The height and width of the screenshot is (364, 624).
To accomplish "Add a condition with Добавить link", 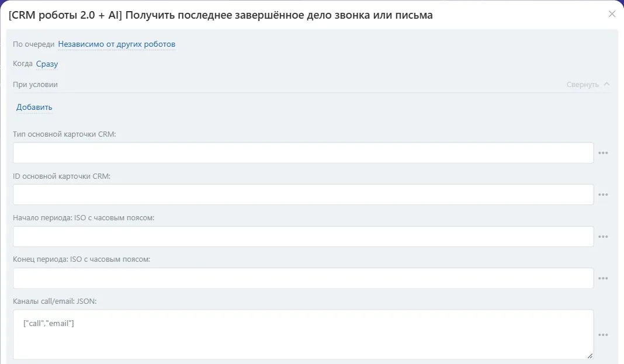I will [34, 107].
